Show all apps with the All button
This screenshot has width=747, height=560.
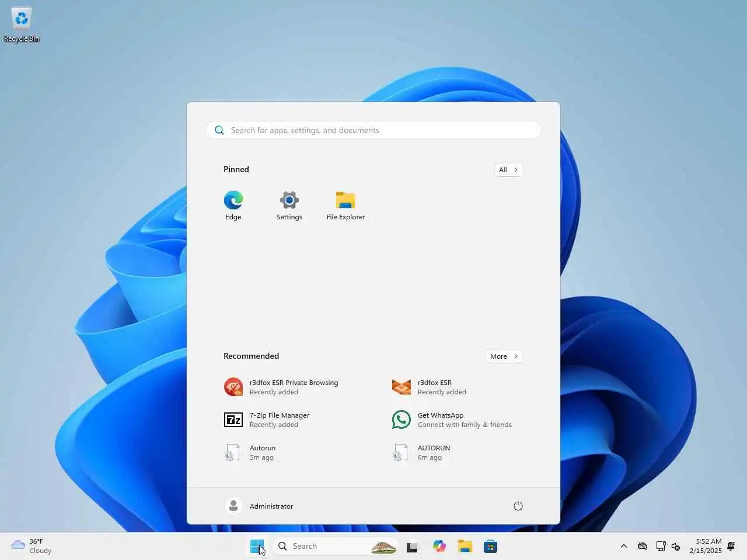coord(508,170)
